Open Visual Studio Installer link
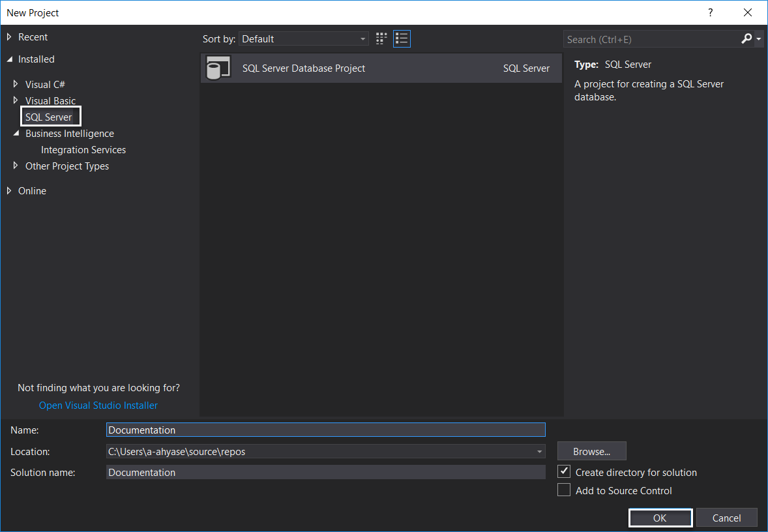This screenshot has width=768, height=532. click(x=98, y=405)
